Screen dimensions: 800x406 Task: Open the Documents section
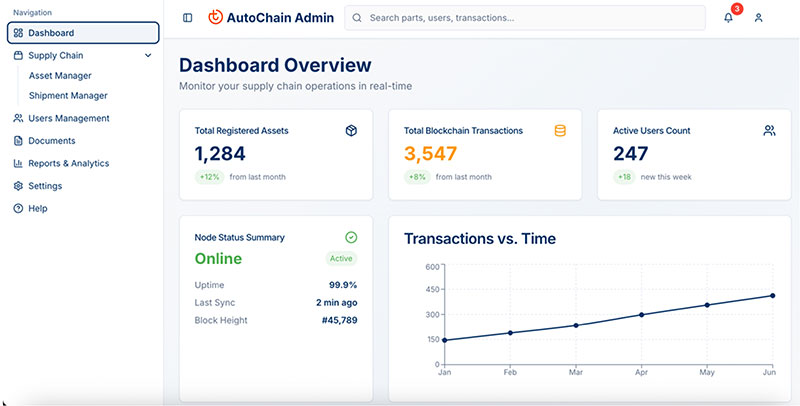click(51, 141)
